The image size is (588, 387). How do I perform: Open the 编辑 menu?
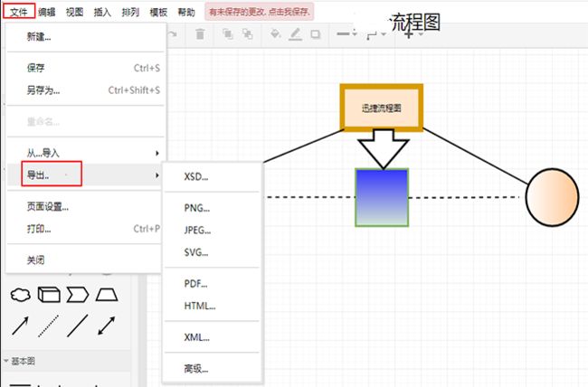click(x=47, y=12)
